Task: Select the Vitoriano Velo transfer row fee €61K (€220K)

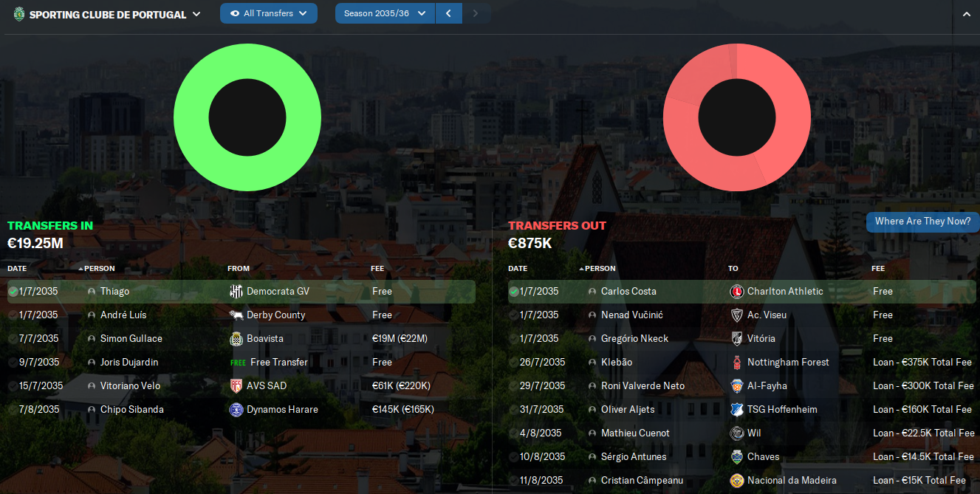Action: [x=402, y=386]
